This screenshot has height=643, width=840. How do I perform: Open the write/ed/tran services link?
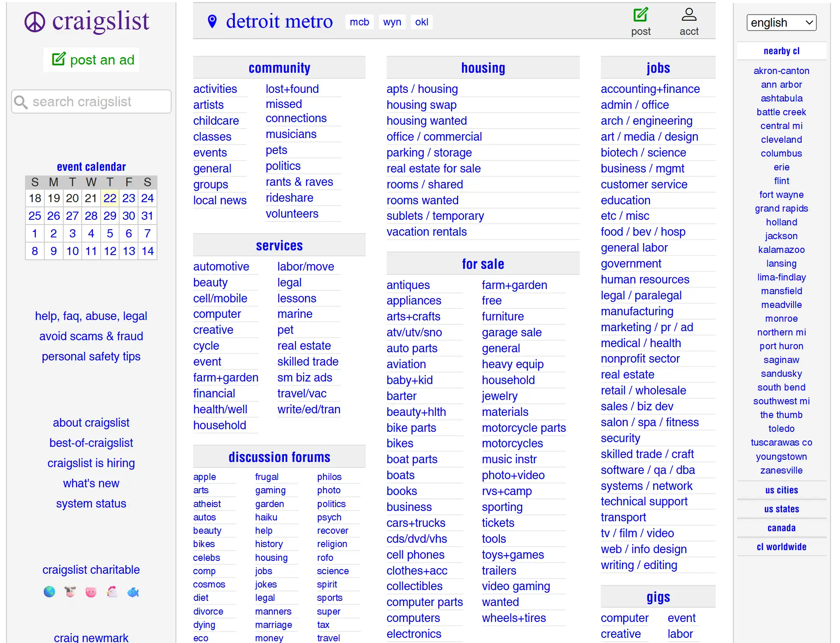point(309,409)
